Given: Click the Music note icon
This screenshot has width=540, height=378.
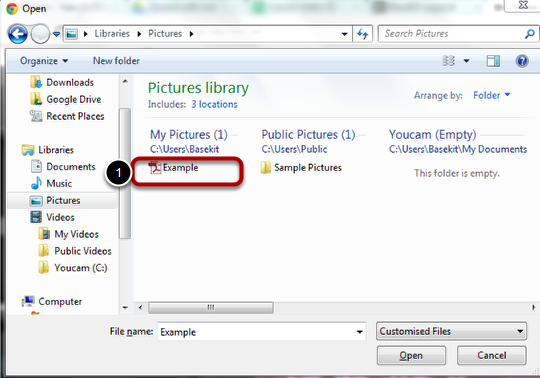Looking at the screenshot, I should 36,183.
